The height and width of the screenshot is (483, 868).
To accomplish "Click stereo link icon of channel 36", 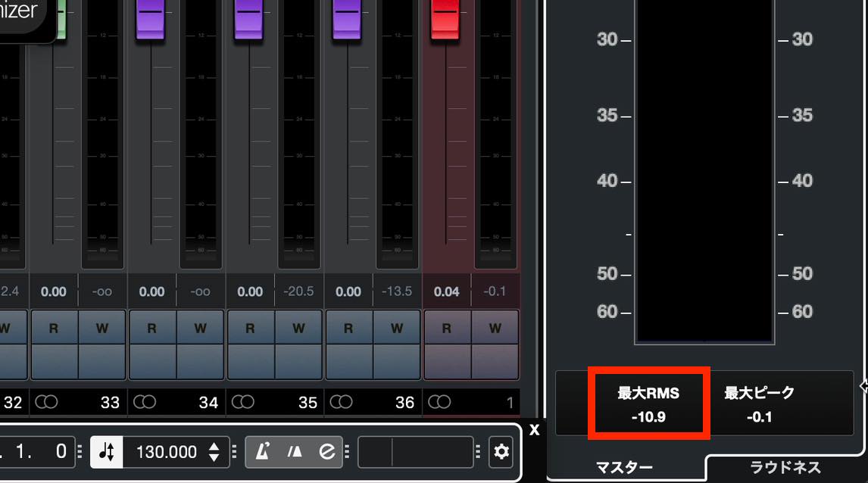I will pyautogui.click(x=341, y=402).
